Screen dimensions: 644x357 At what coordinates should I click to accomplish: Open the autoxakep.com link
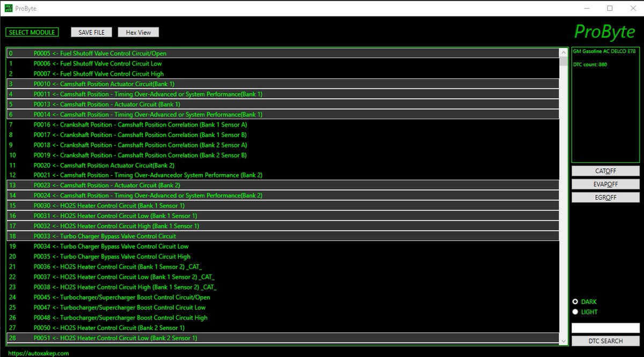click(39, 353)
